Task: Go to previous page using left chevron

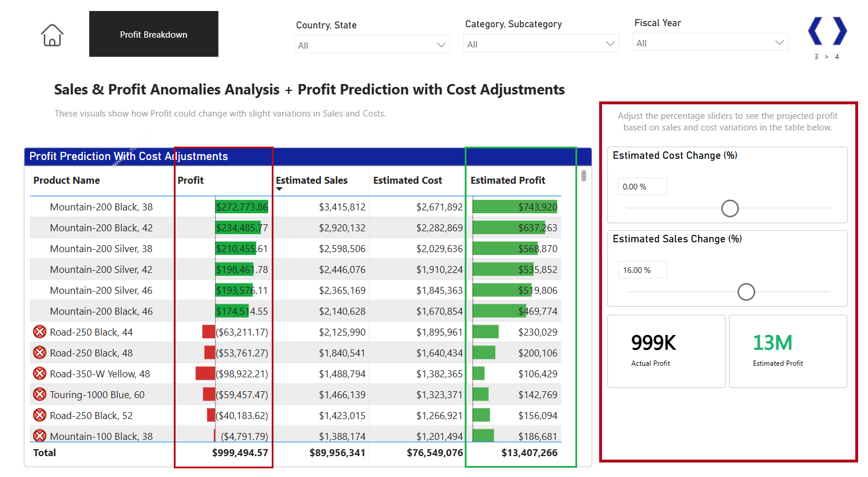Action: click(816, 31)
